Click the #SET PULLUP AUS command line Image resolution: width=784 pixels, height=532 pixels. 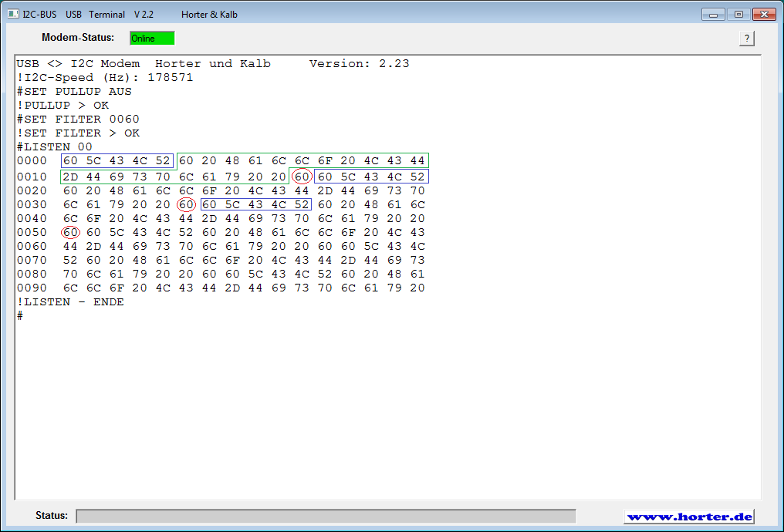(74, 91)
